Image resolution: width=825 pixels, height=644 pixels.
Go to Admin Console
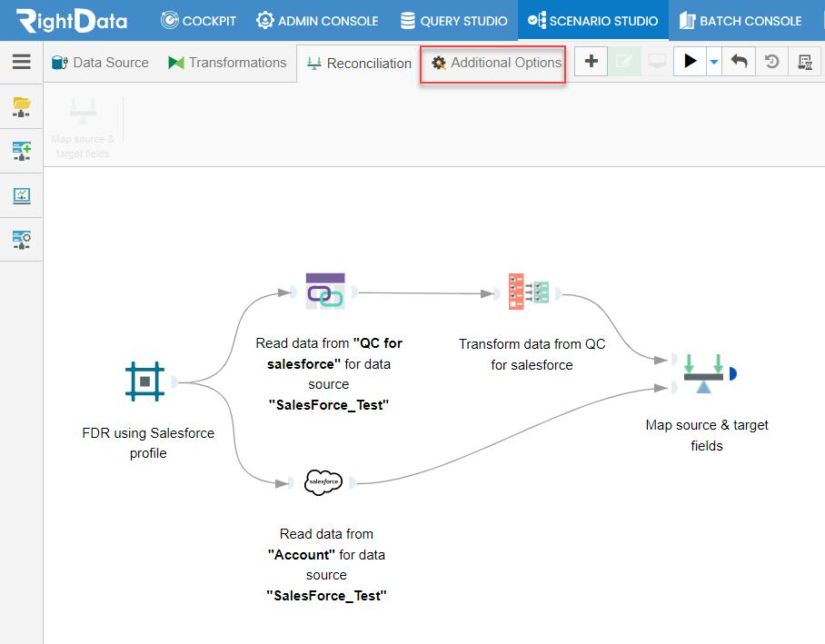(x=317, y=21)
